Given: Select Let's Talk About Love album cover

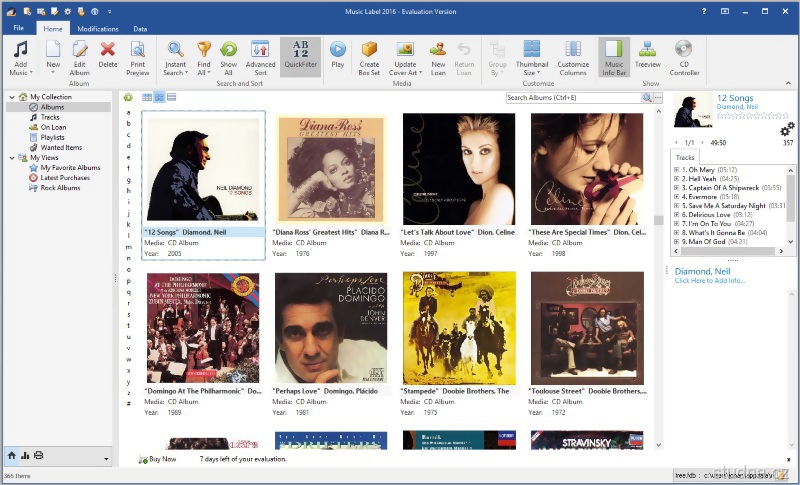Looking at the screenshot, I should point(459,169).
